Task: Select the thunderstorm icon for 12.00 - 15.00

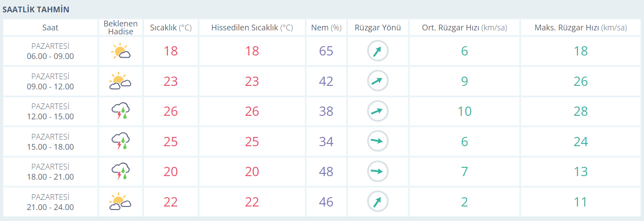Action: (121, 111)
